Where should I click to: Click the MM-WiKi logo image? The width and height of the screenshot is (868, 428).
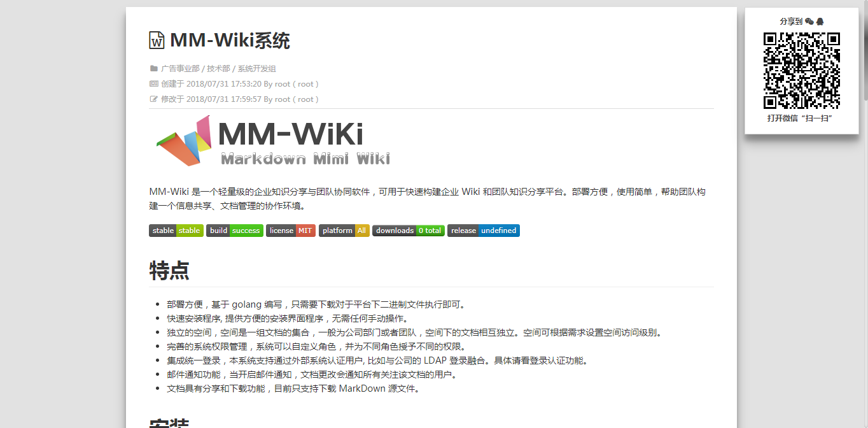point(273,141)
